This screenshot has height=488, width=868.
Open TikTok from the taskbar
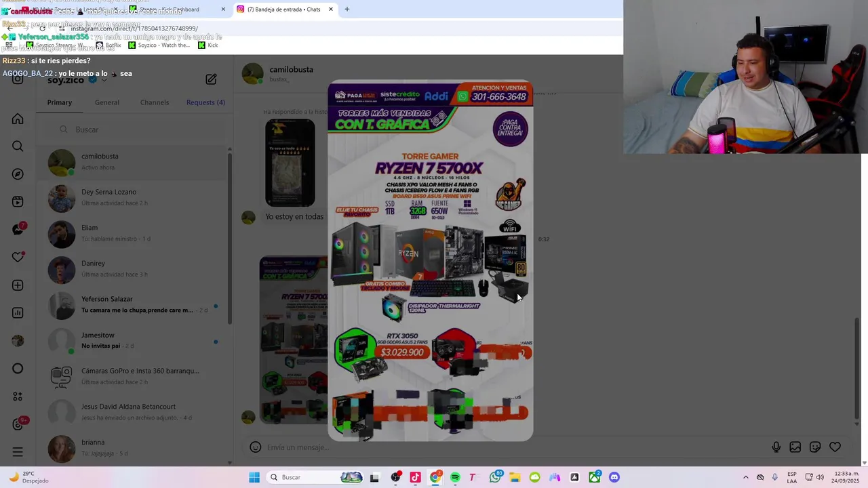415,477
